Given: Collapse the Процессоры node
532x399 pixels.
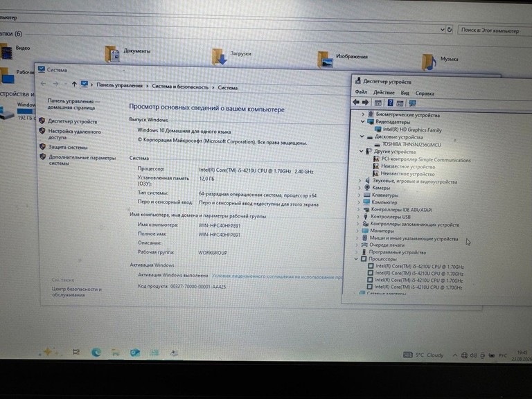Looking at the screenshot, I should point(356,258).
